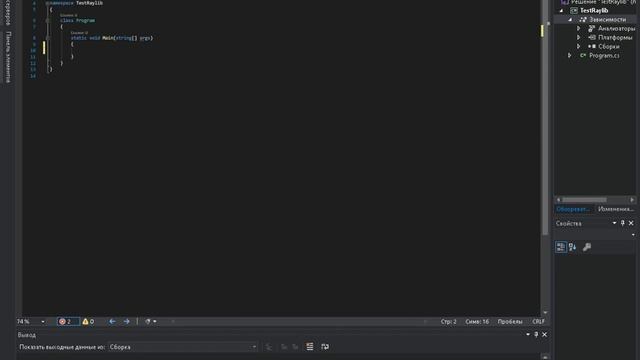Click 'Стр: 2' line indicator in status bar
Image resolution: width=640 pixels, height=360 pixels.
[449, 322]
